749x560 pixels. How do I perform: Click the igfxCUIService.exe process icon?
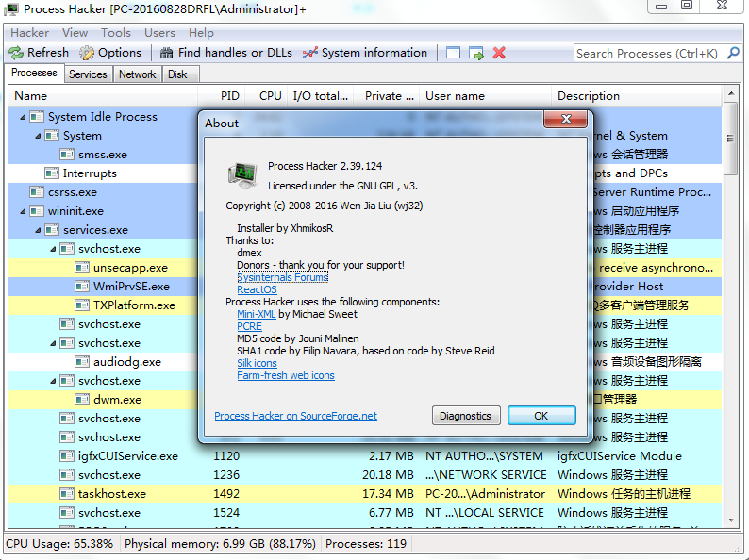click(67, 456)
